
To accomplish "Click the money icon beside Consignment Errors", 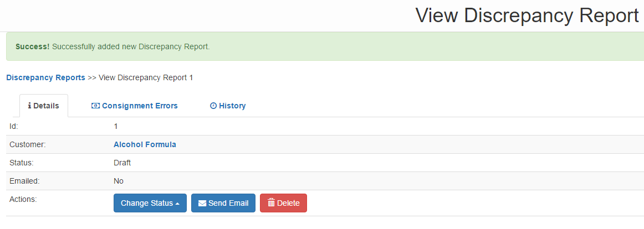I will click(95, 106).
